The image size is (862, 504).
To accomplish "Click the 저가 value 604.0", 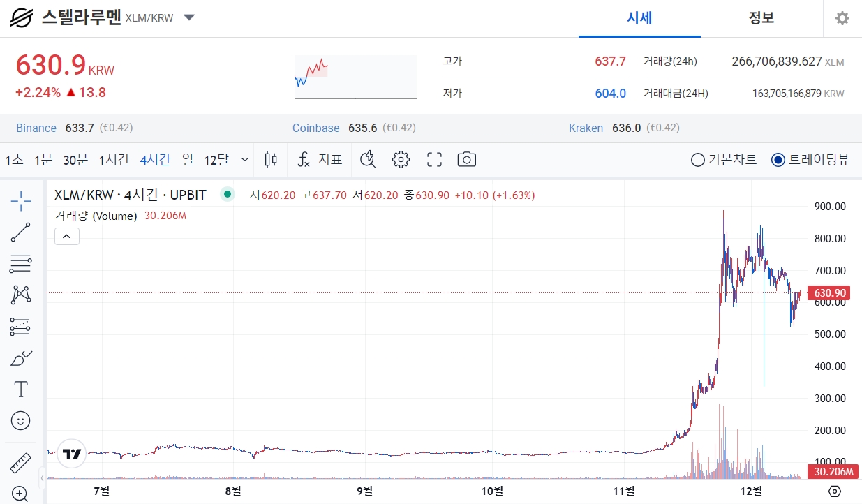I will coord(610,93).
